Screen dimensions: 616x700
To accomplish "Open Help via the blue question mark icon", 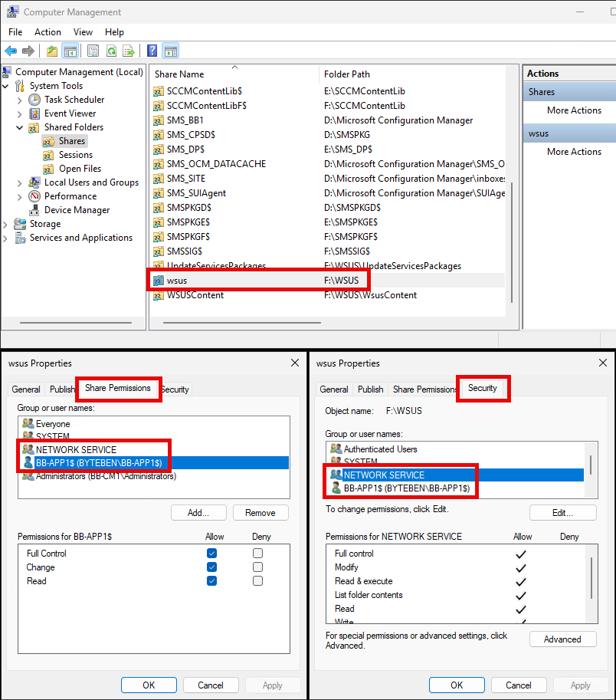I will 152,51.
